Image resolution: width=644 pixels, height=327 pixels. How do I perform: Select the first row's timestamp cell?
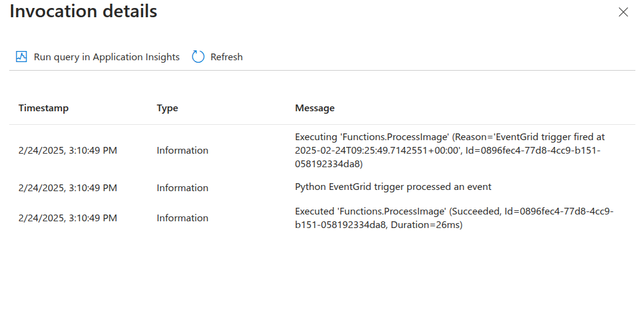tap(68, 151)
